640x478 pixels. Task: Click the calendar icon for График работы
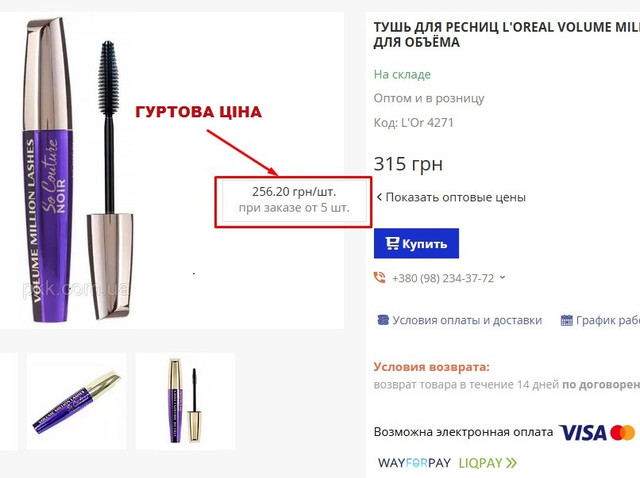click(x=567, y=320)
